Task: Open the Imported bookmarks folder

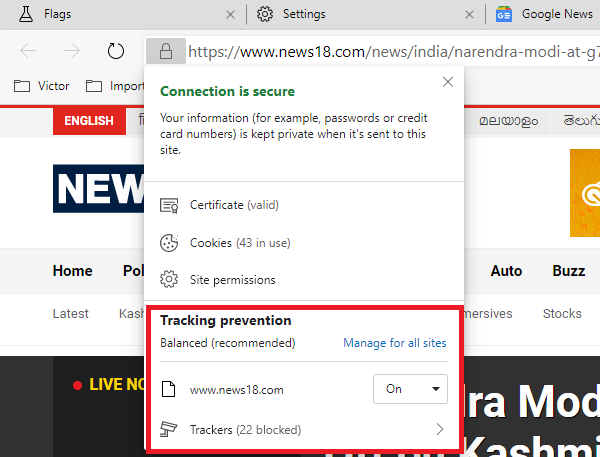Action: pos(115,86)
